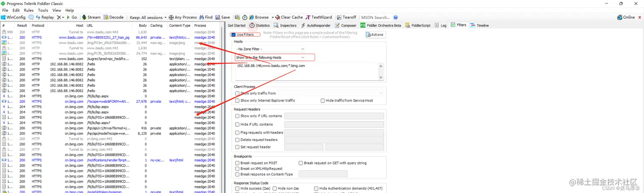Image resolution: width=644 pixels, height=193 pixels.
Task: Check Break request on POST
Action: (237, 163)
